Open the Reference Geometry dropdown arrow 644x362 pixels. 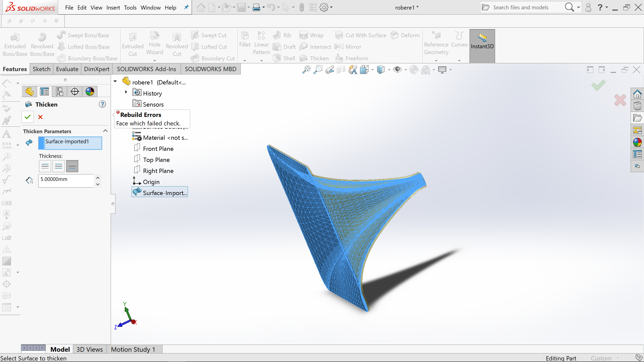pos(436,61)
